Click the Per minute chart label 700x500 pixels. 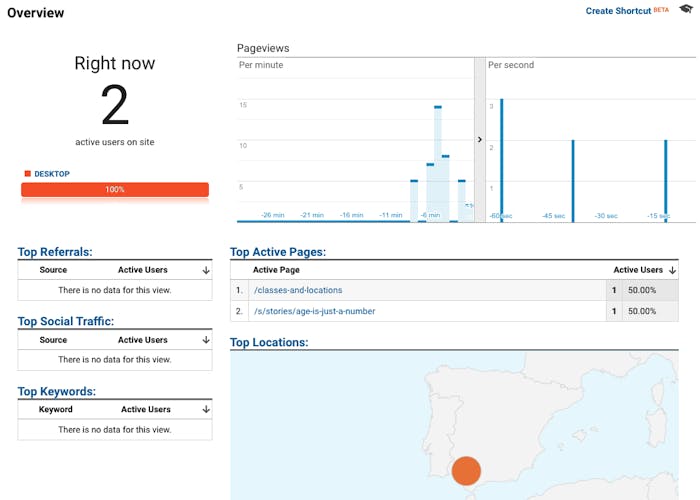pyautogui.click(x=261, y=65)
